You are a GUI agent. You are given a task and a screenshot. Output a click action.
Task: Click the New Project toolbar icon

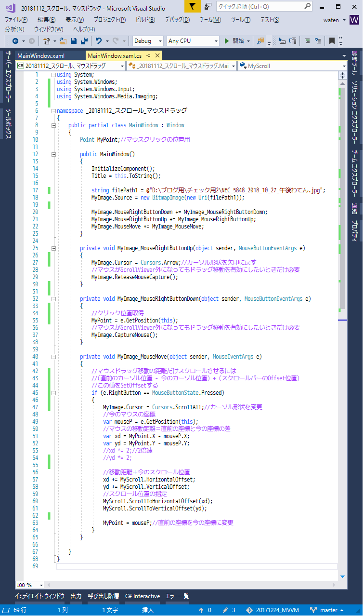[47, 41]
